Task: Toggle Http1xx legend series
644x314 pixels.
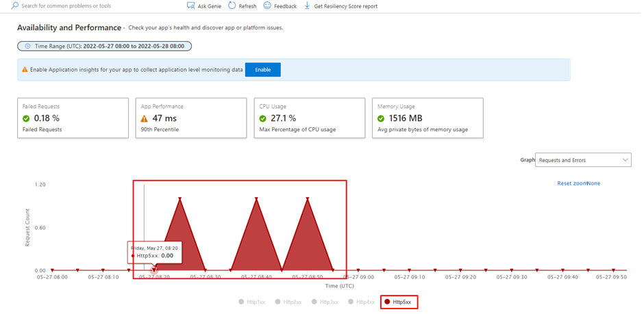Action: tap(251, 302)
